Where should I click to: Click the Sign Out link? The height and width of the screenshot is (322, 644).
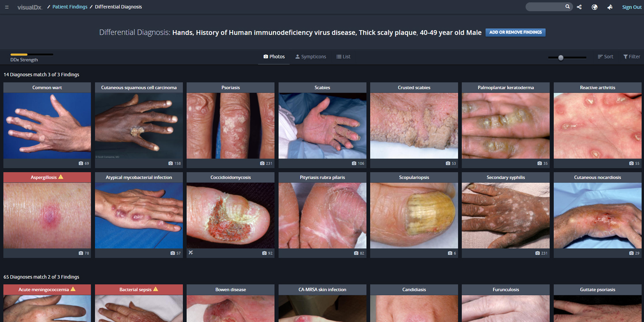click(632, 7)
